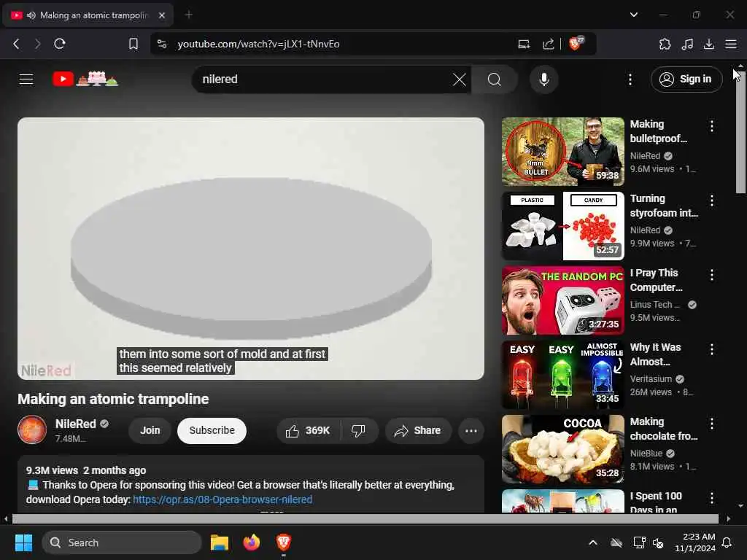Viewport: 747px width, 560px height.
Task: Open picture-in-picture from address bar
Action: pyautogui.click(x=524, y=44)
